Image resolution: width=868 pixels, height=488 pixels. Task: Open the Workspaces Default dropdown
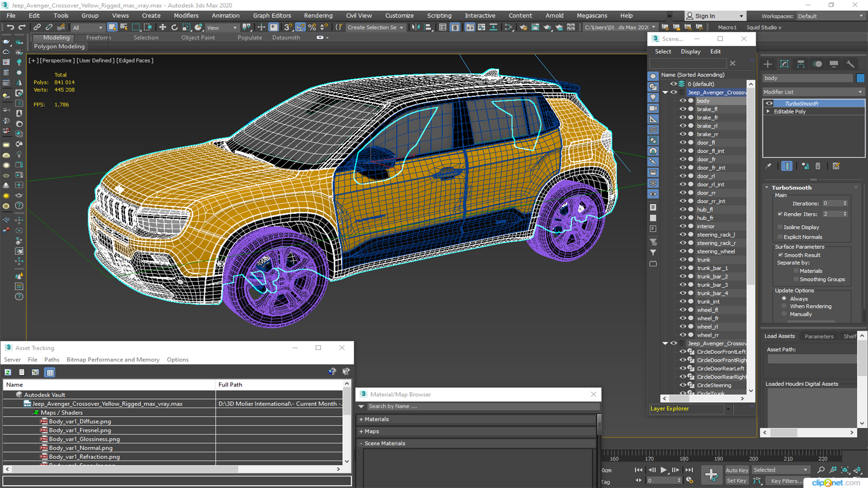(x=830, y=16)
